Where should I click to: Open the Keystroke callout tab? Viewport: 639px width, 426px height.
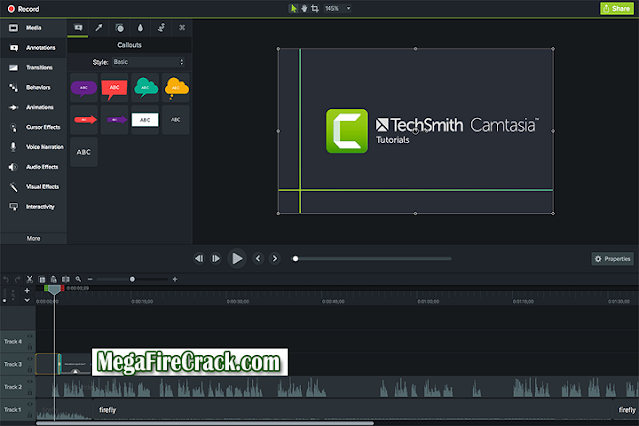pyautogui.click(x=182, y=28)
